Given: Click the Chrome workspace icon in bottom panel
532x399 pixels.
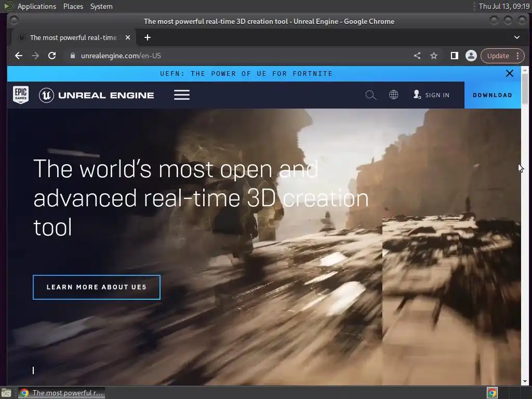Looking at the screenshot, I should point(492,393).
